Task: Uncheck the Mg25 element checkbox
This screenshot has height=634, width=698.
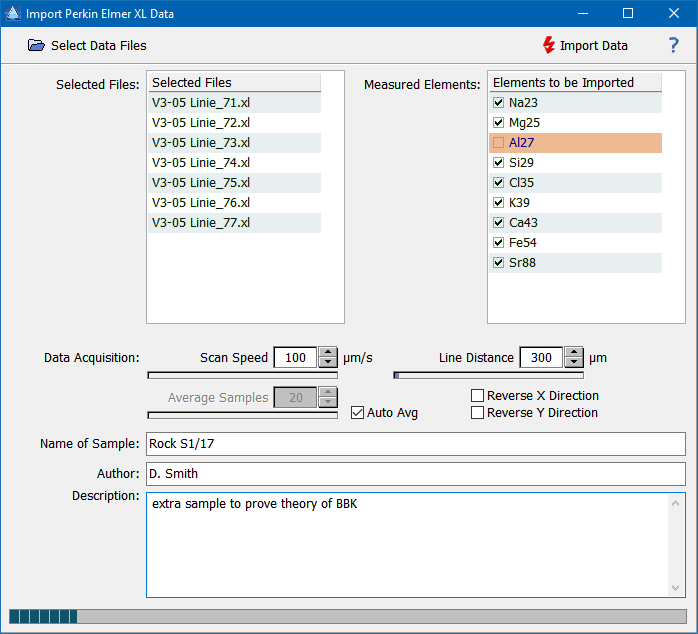Action: click(x=499, y=123)
